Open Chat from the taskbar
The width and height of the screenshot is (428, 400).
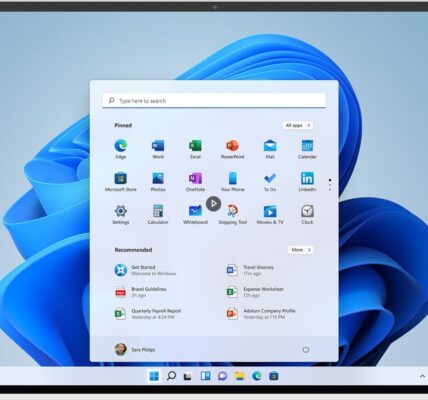click(222, 376)
